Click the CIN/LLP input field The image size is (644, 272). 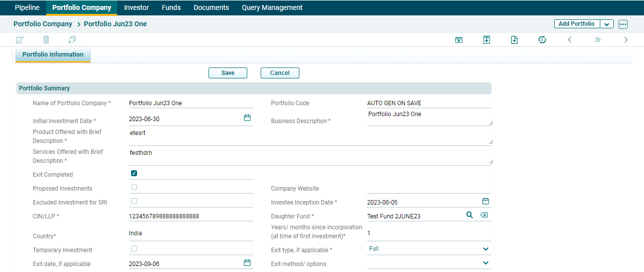pos(191,216)
